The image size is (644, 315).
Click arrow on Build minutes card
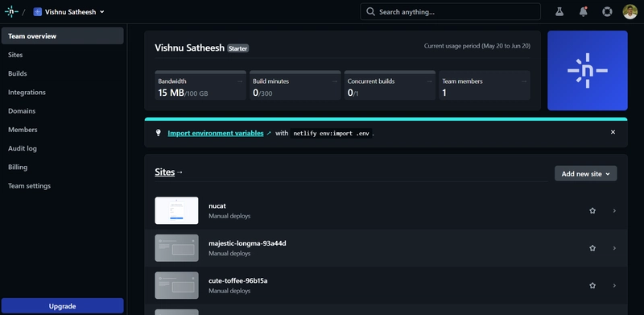click(335, 81)
